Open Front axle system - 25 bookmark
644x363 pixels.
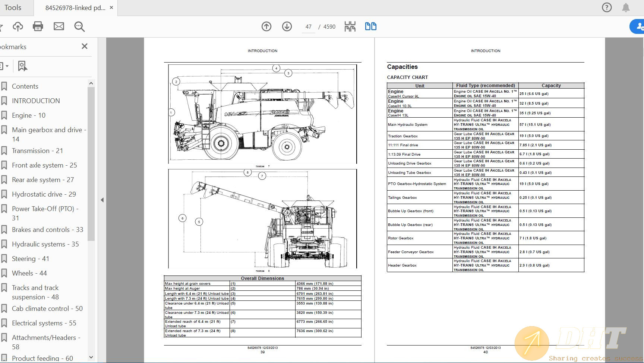click(44, 165)
